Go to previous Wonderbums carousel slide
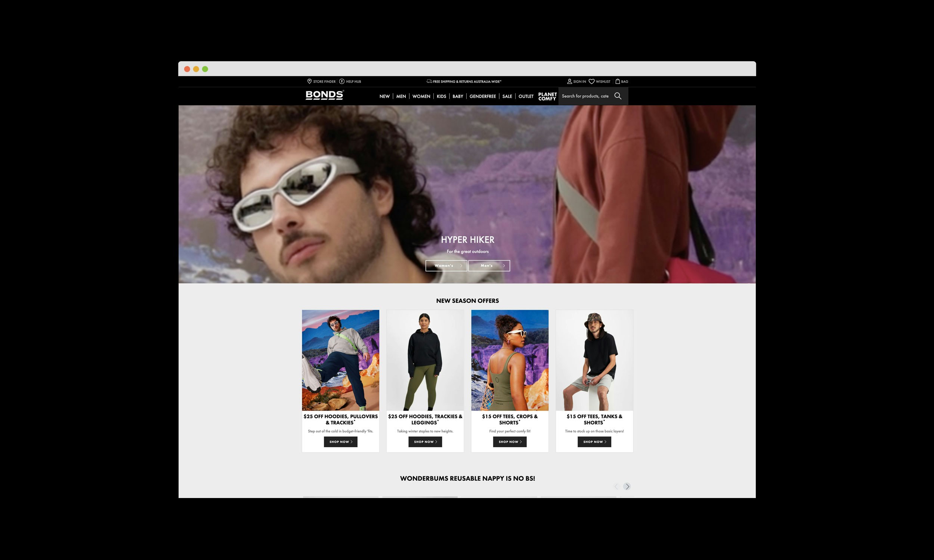Viewport: 934px width, 560px height. coord(616,486)
